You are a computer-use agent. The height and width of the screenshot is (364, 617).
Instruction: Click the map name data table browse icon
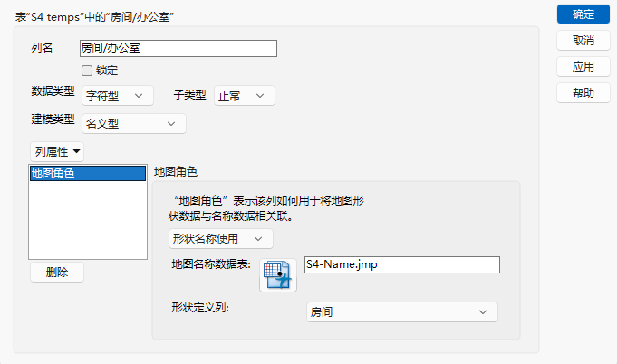tap(278, 275)
